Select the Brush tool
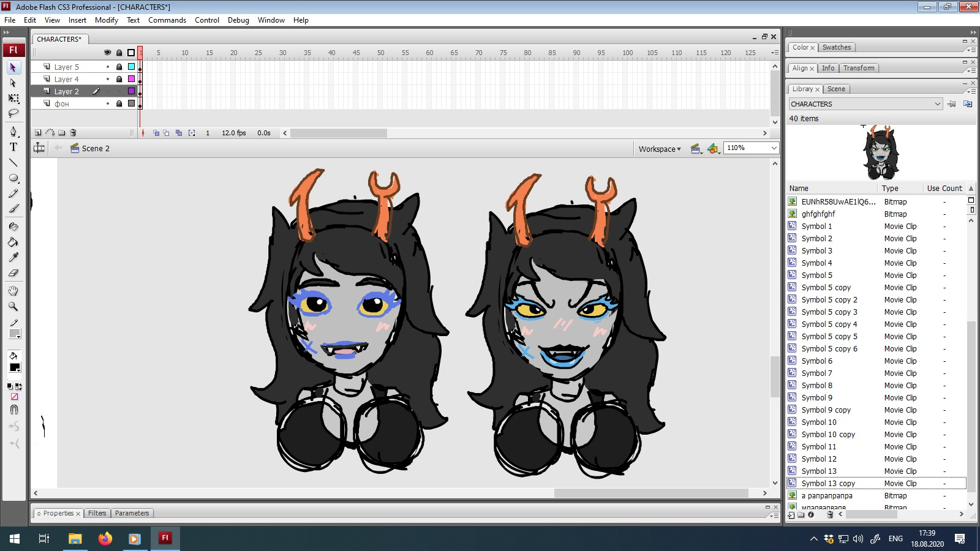980x551 pixels. pos(13,209)
